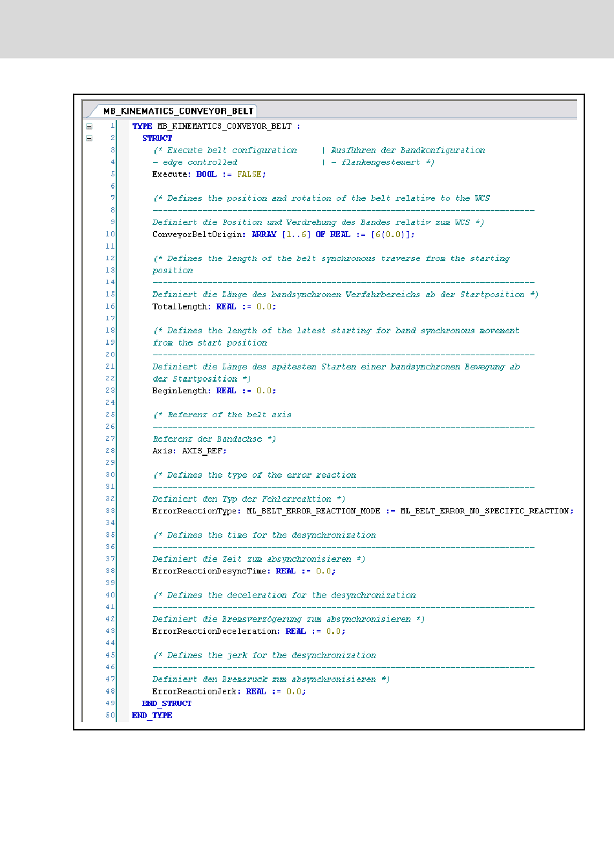
Task: Click comment 'Execute belt configuration'
Action: tap(232, 150)
